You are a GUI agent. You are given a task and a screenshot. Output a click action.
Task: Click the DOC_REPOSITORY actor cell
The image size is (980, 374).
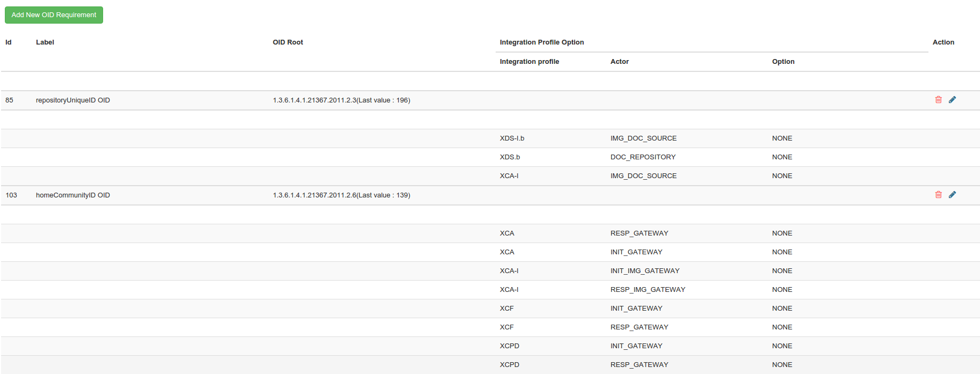coord(643,157)
